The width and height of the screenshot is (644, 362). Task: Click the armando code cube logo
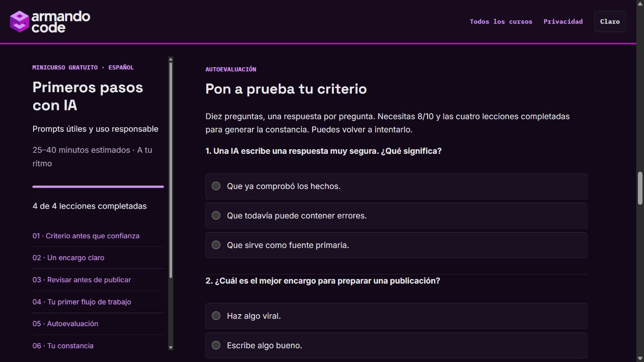click(19, 21)
